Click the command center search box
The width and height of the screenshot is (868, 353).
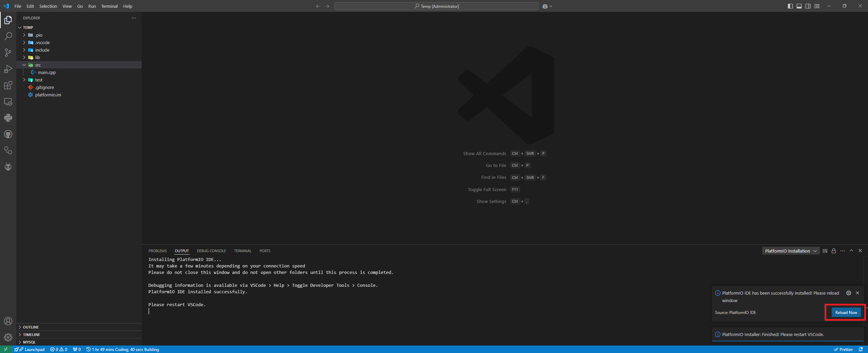(x=436, y=6)
